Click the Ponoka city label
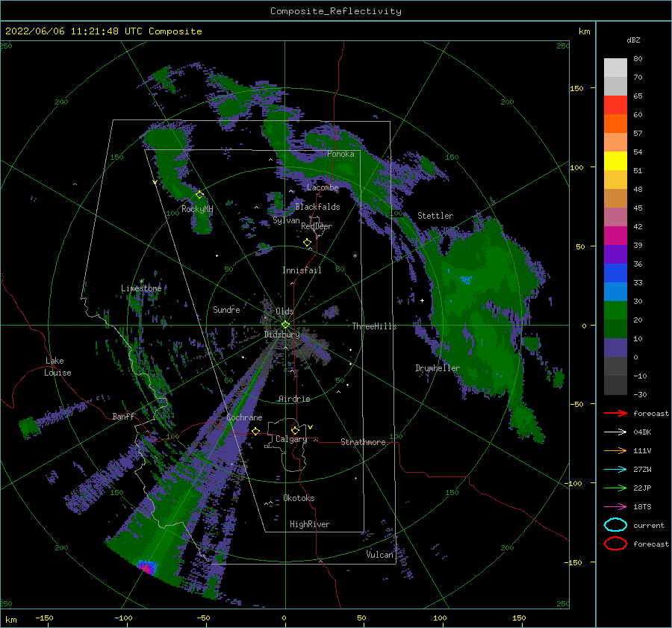Screen dimensions: 672x628 click(340, 154)
